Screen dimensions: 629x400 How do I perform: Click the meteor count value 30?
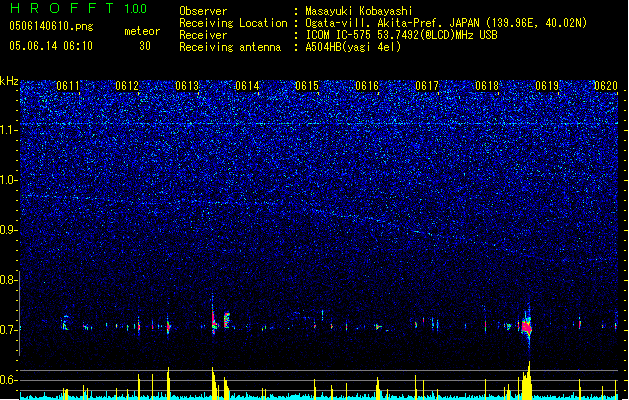145,46
